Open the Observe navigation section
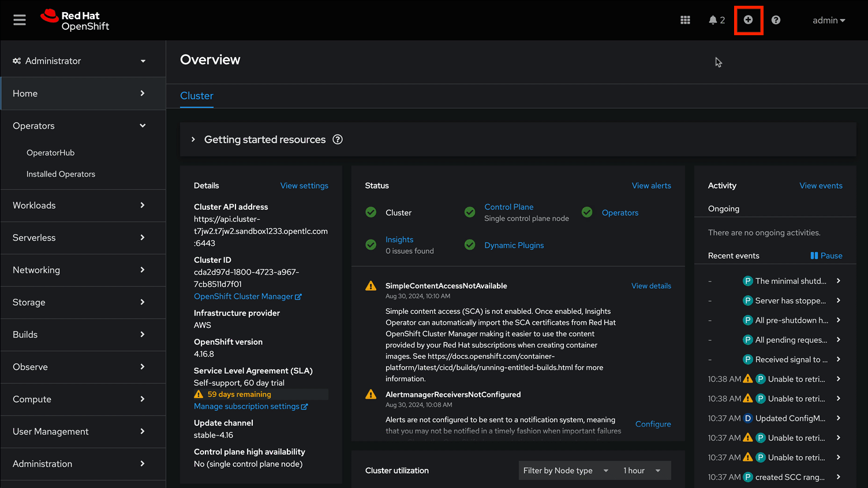The image size is (868, 488). click(83, 367)
